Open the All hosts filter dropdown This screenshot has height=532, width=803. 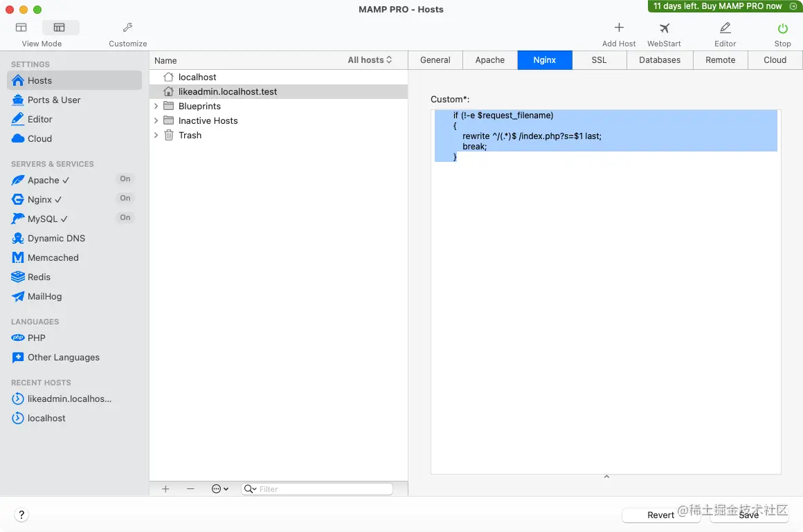click(370, 60)
